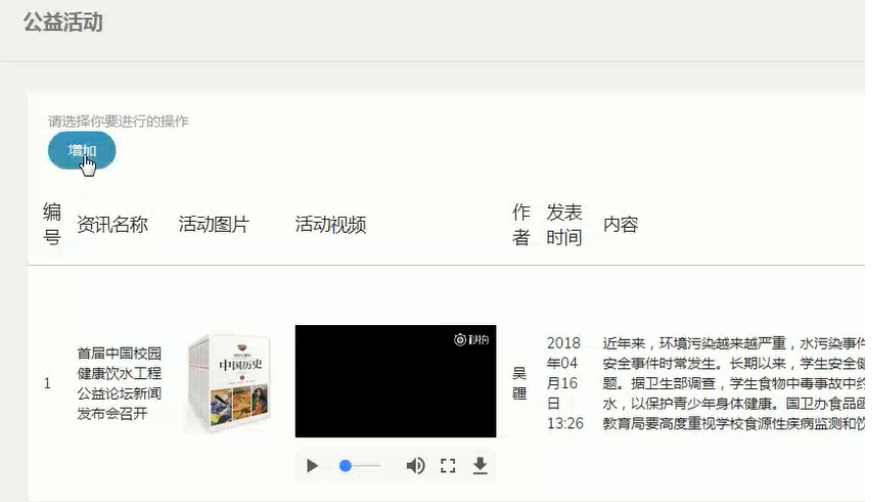884x502 pixels.
Task: Click the video progress slider
Action: pyautogui.click(x=361, y=466)
